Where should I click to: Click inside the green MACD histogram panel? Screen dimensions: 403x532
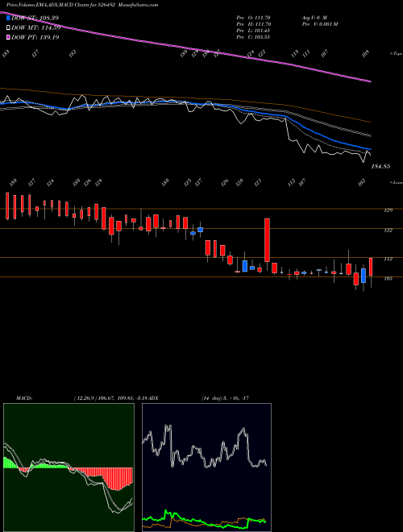pos(69,468)
